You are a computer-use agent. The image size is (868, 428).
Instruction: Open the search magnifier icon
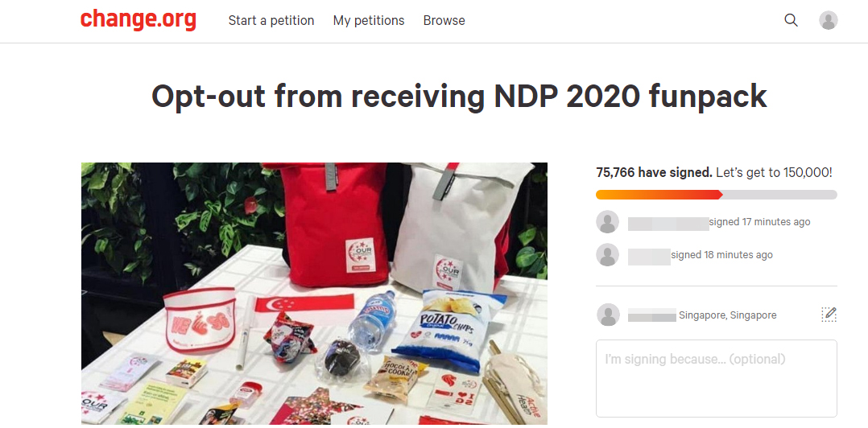pos(791,20)
